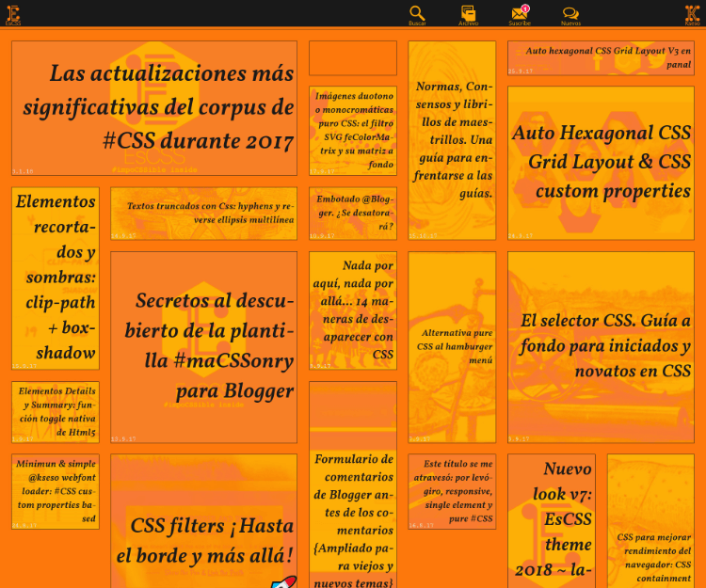The width and height of the screenshot is (706, 588).
Task: Click the rocket icon at bottom
Action: pos(282,575)
